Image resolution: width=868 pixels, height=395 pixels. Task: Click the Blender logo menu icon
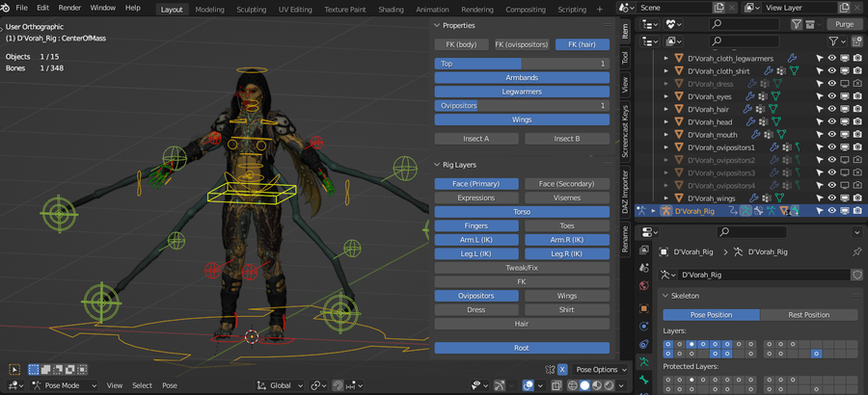tap(6, 9)
